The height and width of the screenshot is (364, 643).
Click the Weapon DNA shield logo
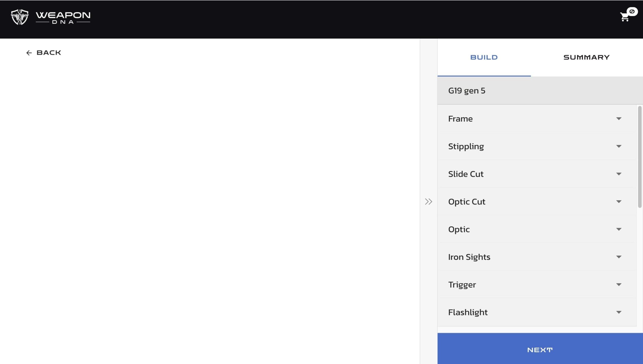pyautogui.click(x=20, y=17)
